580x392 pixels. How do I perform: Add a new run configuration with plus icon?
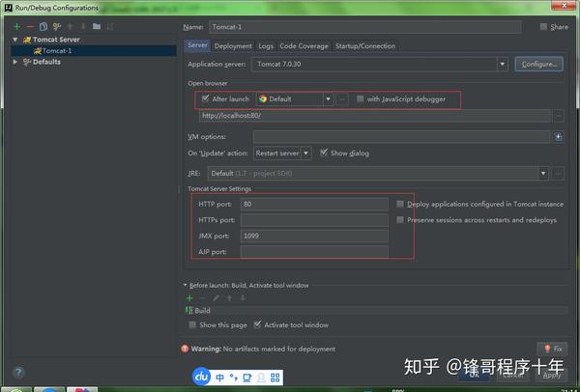[x=16, y=27]
